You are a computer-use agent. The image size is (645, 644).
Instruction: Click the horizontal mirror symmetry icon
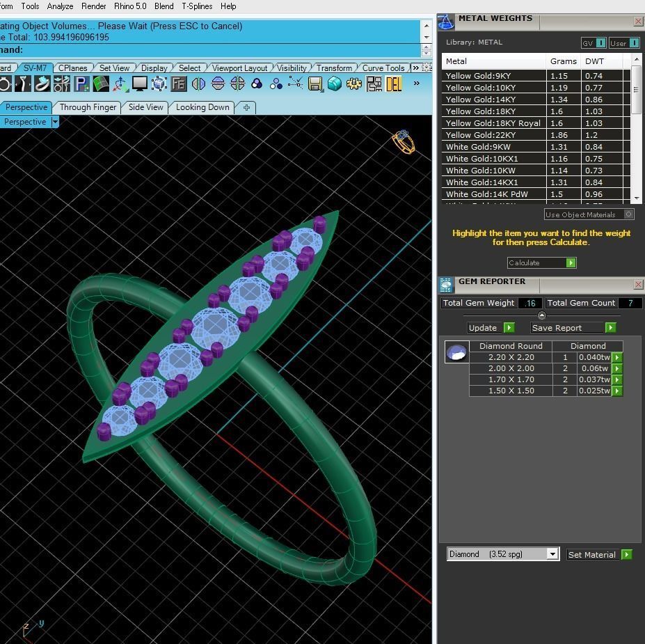tap(198, 84)
